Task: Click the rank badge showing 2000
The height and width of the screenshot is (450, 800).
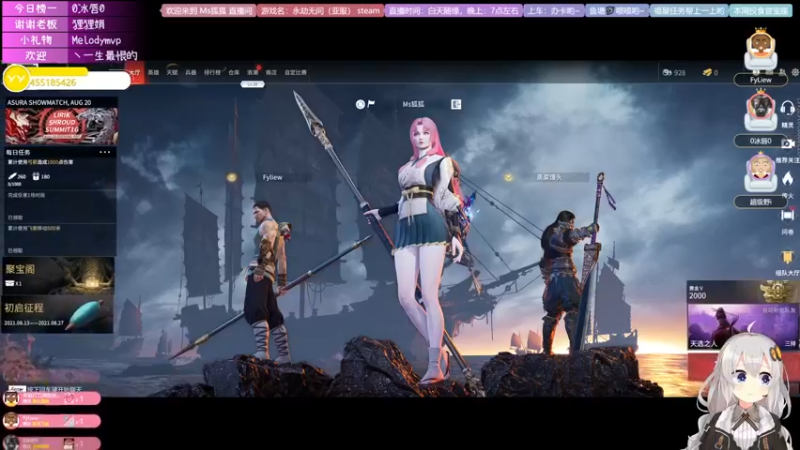Action: click(777, 292)
